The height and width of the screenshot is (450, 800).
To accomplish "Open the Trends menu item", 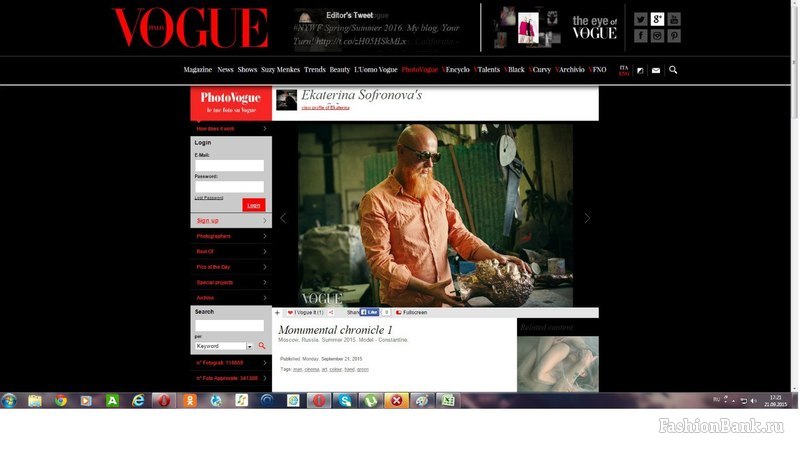I will coord(314,69).
